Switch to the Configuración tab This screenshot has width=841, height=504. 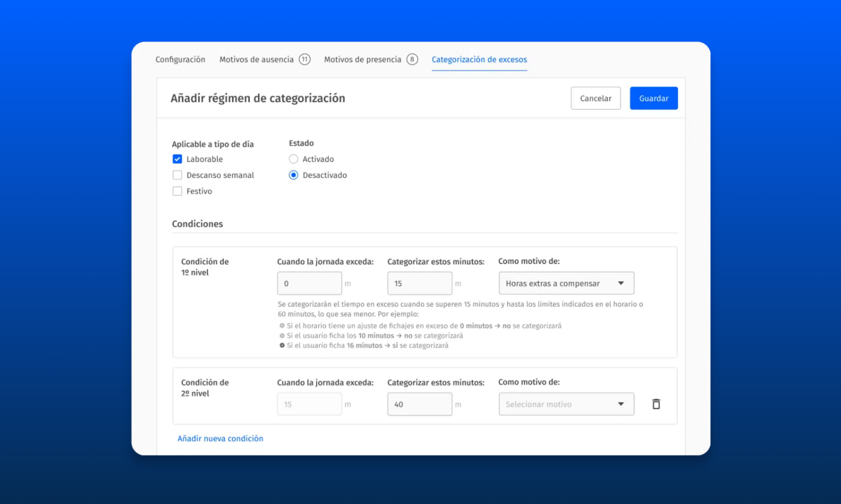181,59
